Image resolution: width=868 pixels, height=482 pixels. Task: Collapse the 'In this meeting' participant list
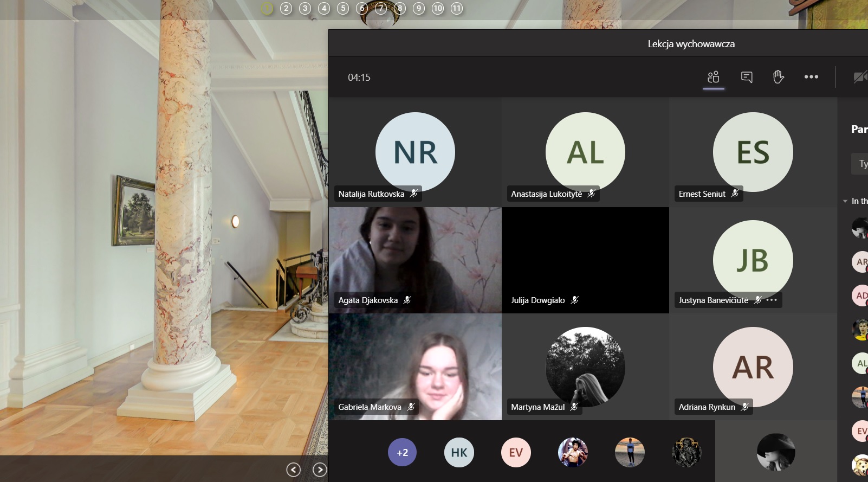(x=845, y=201)
